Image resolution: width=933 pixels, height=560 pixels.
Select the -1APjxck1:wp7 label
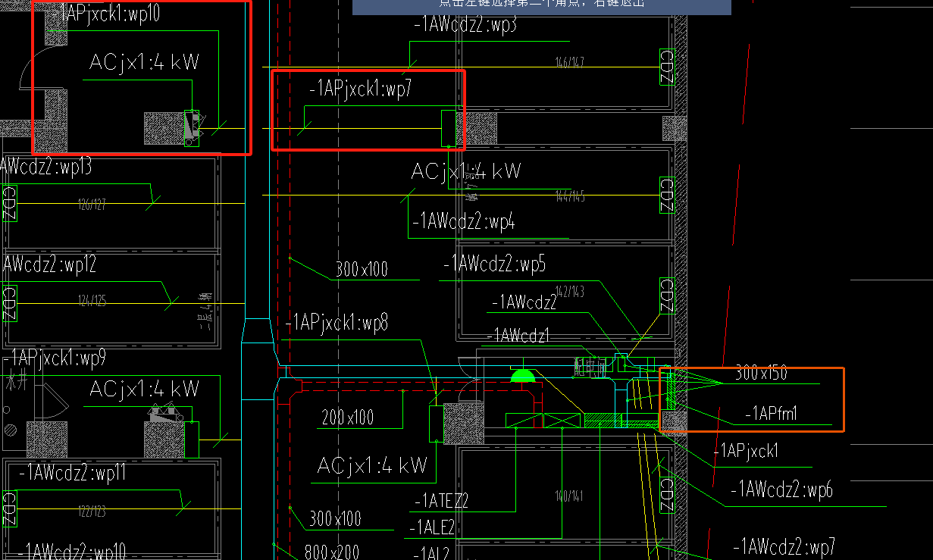[x=360, y=90]
